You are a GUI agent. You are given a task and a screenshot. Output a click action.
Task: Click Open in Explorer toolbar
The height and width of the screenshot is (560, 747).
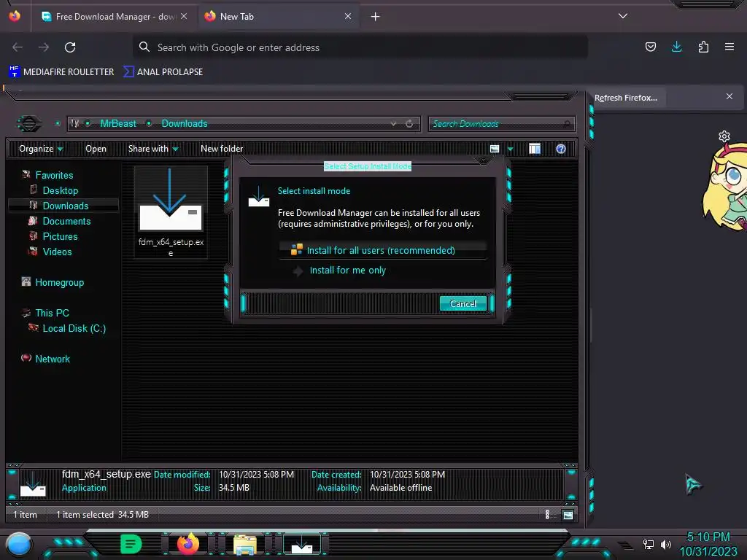[96, 149]
